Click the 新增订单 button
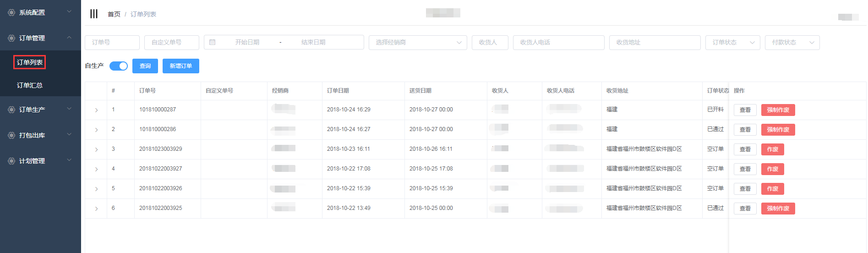 tap(180, 66)
